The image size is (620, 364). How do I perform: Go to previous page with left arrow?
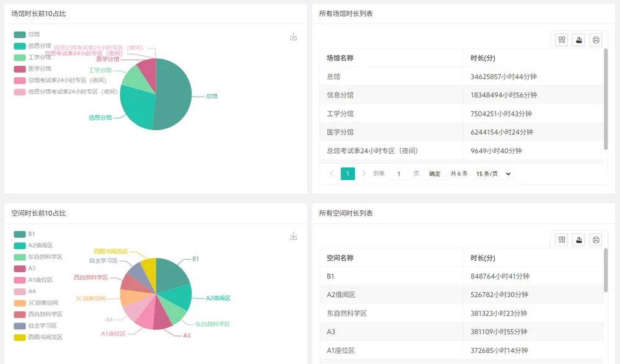[x=332, y=174]
